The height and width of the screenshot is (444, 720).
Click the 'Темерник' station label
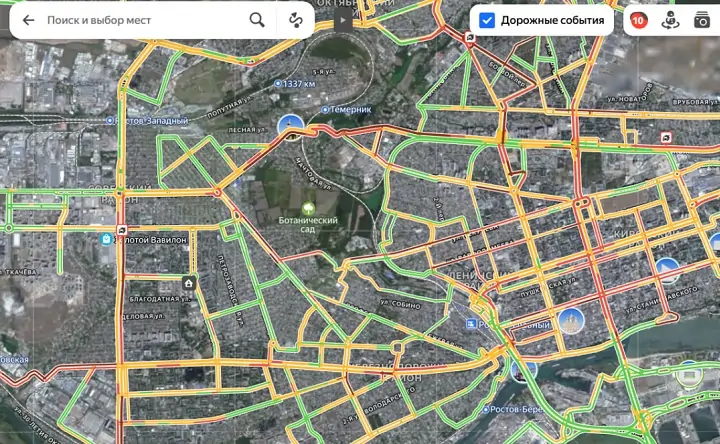click(348, 109)
